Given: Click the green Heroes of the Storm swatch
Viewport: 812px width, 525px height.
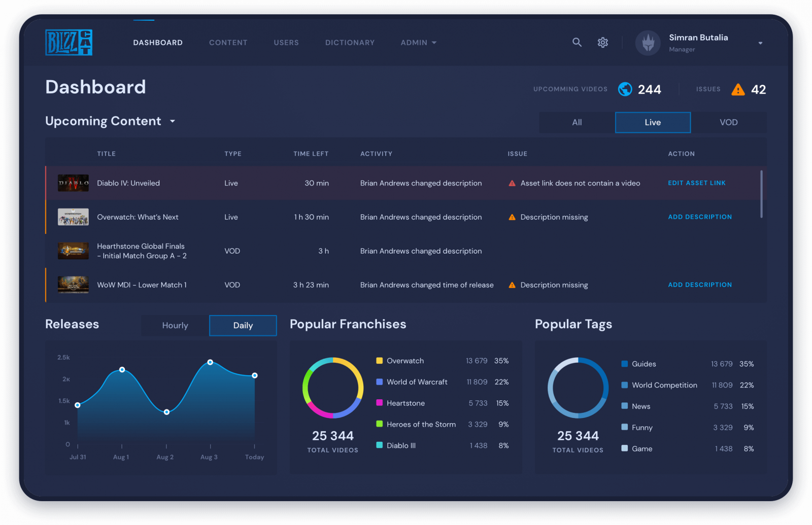Looking at the screenshot, I should 379,424.
